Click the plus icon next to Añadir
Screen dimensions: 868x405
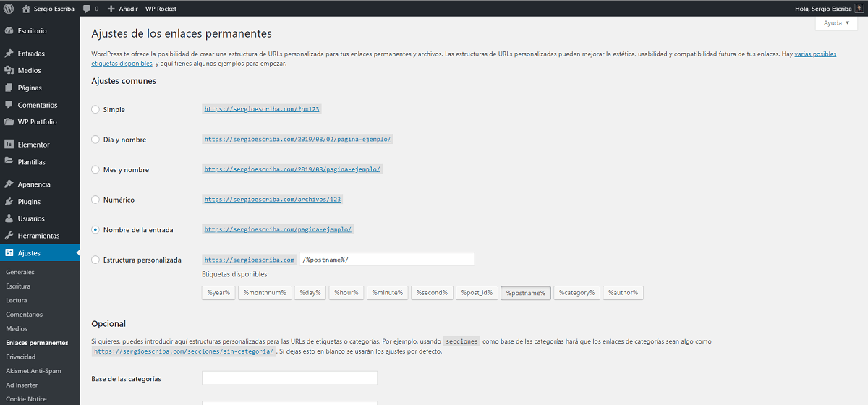click(111, 9)
